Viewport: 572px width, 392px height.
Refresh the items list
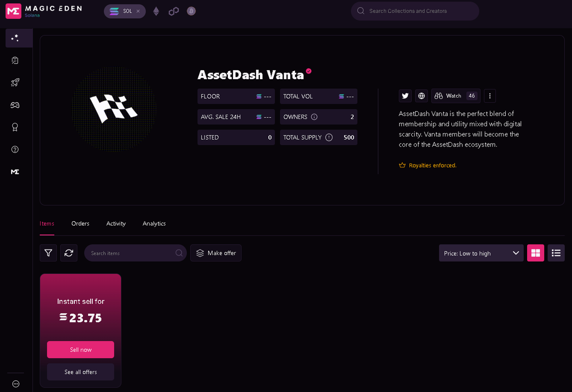coord(69,253)
